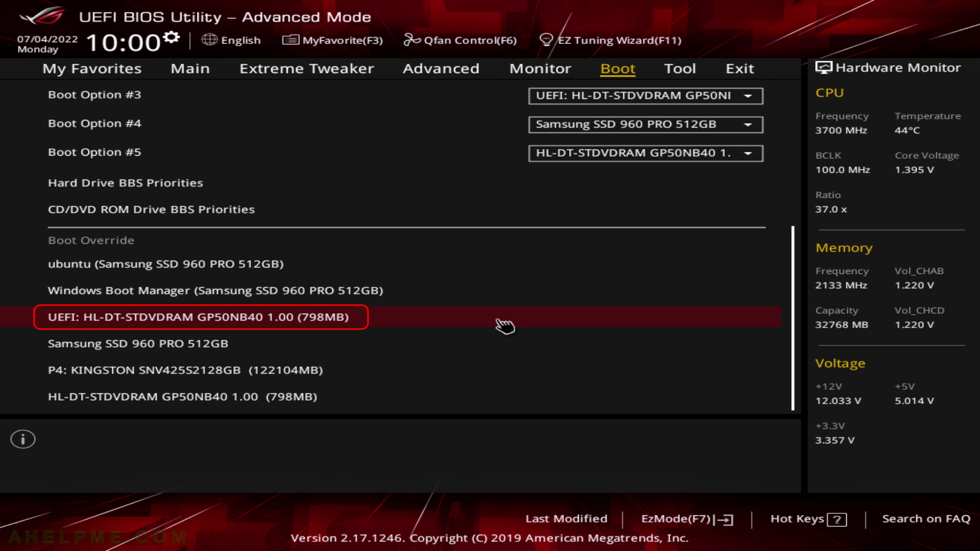Select Windows Boot Manager boot override entry
This screenshot has height=551, width=980.
point(215,290)
